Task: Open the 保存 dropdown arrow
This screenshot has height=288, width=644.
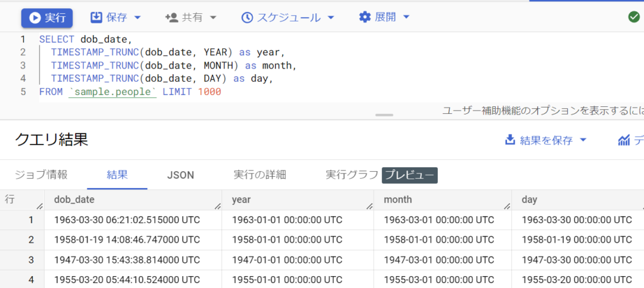Action: pyautogui.click(x=138, y=18)
